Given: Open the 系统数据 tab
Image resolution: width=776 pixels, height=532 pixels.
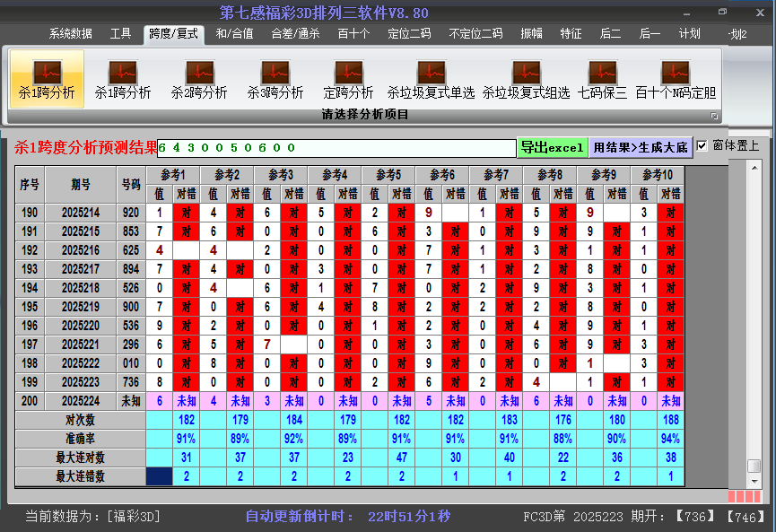Looking at the screenshot, I should pyautogui.click(x=70, y=34).
